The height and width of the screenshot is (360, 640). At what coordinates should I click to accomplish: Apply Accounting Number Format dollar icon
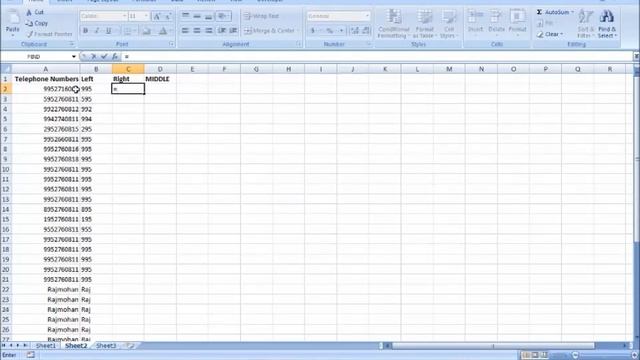313,31
